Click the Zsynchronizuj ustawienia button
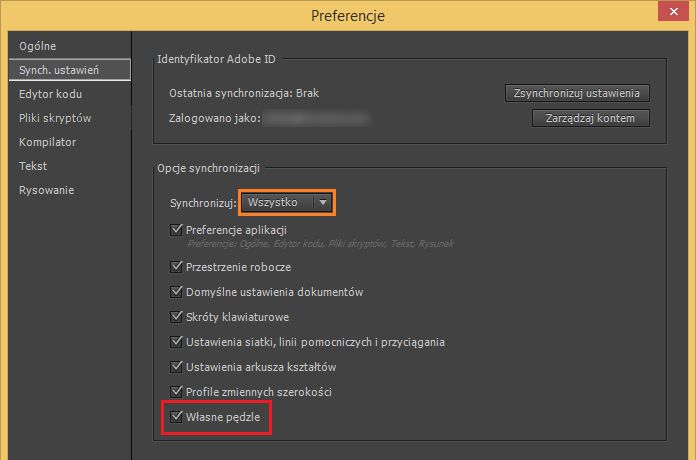696x460 pixels. tap(577, 93)
